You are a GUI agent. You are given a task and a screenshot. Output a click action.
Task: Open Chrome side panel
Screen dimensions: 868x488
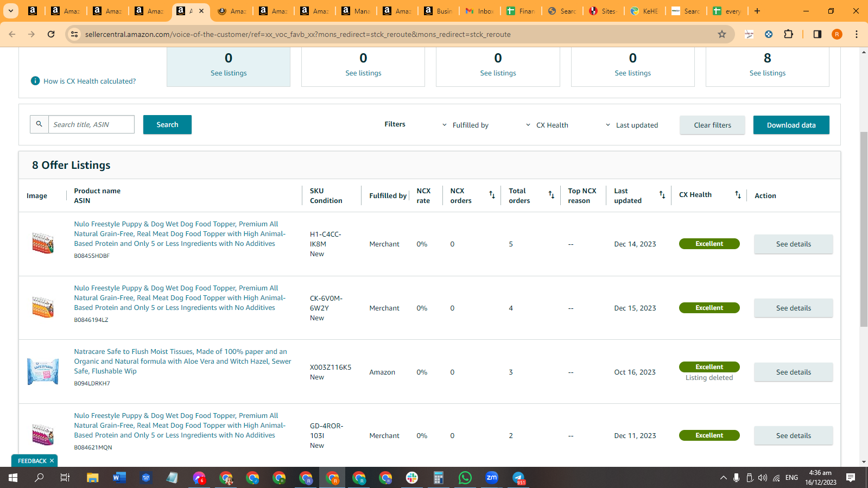pyautogui.click(x=818, y=34)
